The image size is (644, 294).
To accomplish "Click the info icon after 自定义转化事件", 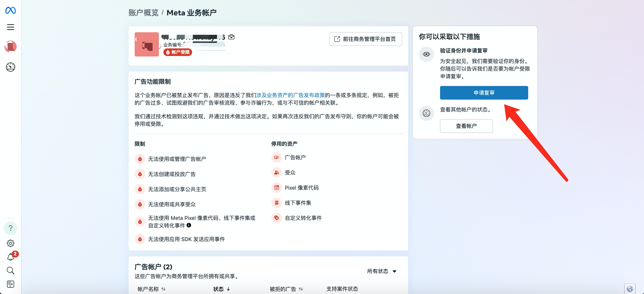I will click(x=189, y=225).
